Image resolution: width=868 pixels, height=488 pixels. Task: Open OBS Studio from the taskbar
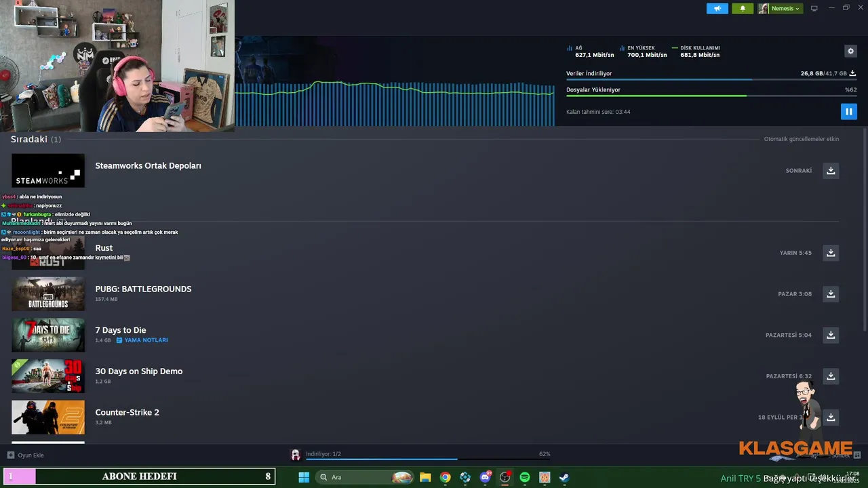click(x=505, y=477)
